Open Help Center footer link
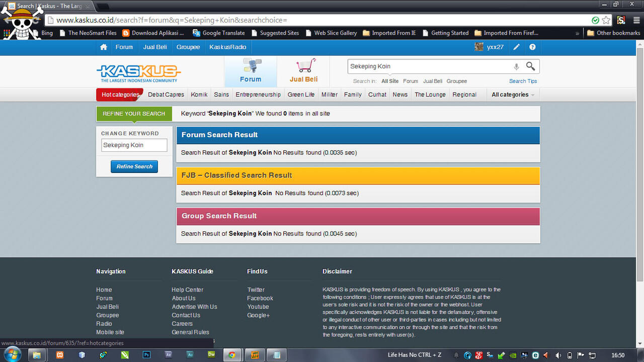644x362 pixels. [187, 290]
